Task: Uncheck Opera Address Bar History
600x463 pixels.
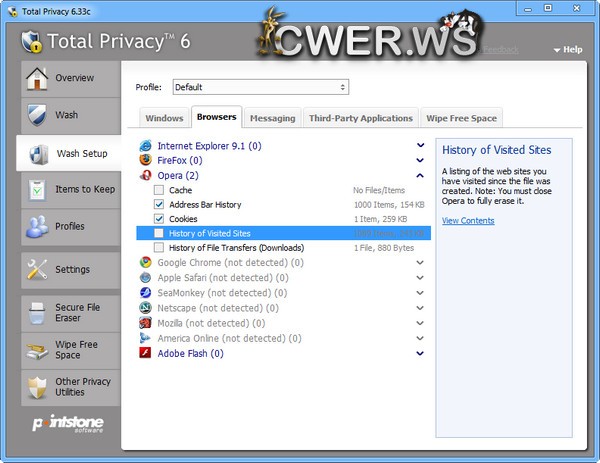Action: (x=159, y=204)
